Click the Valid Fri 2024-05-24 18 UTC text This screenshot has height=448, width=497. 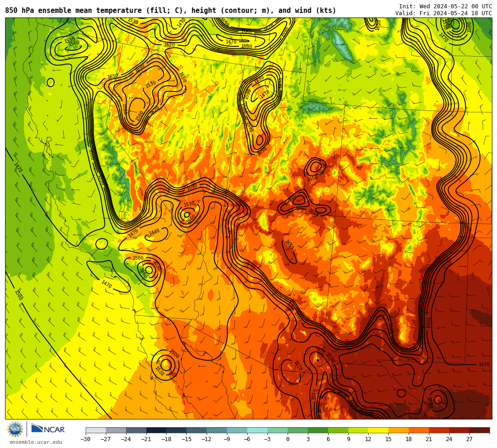pyautogui.click(x=444, y=13)
